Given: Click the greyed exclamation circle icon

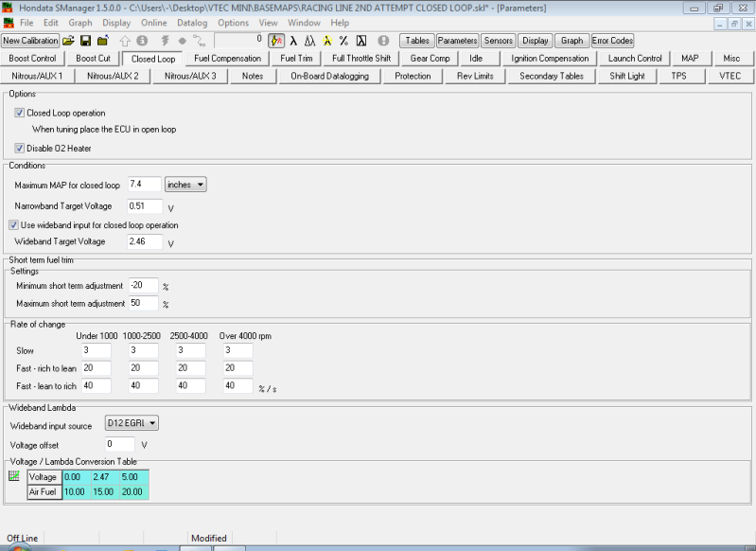Looking at the screenshot, I should (x=383, y=41).
